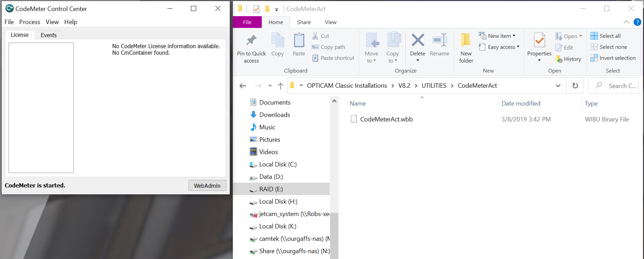
Task: Open the Easy access dropdown
Action: (x=499, y=47)
